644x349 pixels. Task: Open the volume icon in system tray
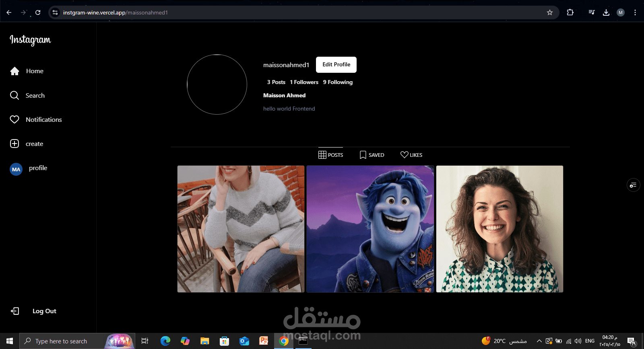(x=578, y=341)
